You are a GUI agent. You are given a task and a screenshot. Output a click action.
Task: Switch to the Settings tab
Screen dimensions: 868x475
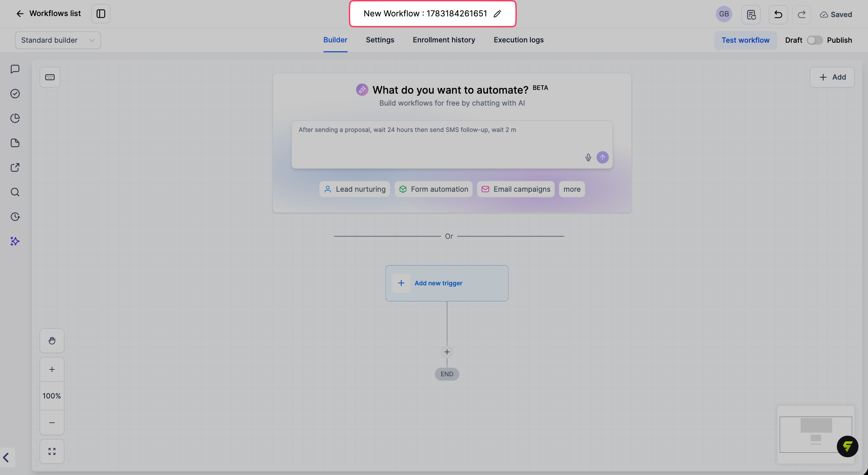tap(380, 40)
